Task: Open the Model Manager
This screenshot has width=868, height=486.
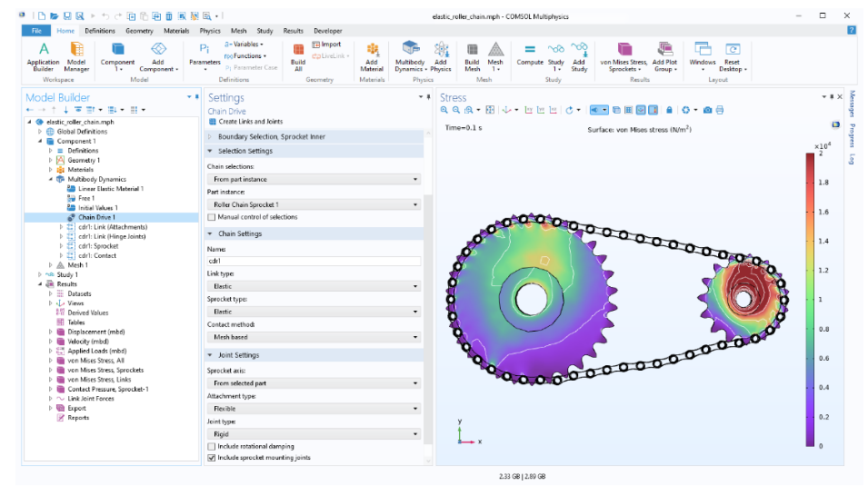Action: [76, 56]
